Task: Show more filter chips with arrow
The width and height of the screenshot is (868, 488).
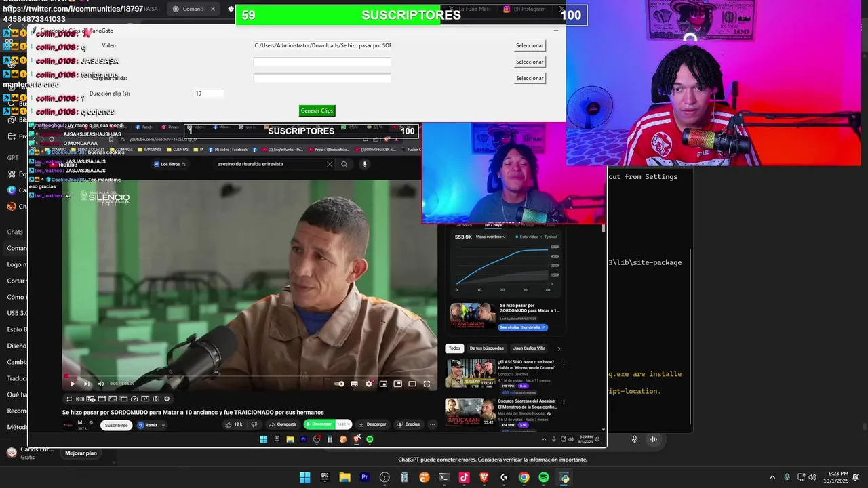Action: (x=559, y=348)
